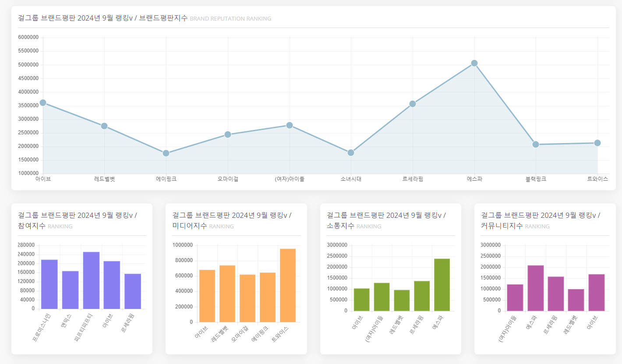The height and width of the screenshot is (364, 622).
Task: Select the 에스파 magenta bar in 커뮤니티지수
Action: click(536, 288)
